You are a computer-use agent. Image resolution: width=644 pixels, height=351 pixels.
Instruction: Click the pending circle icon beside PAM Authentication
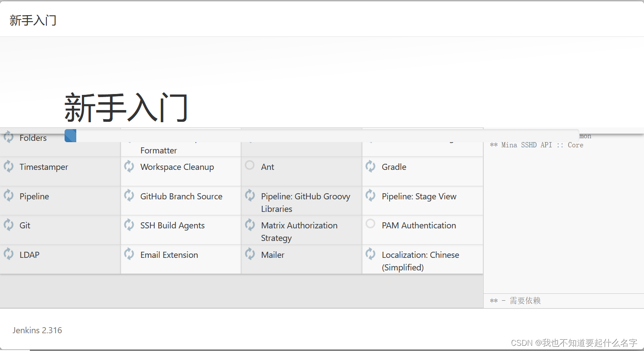[370, 224]
